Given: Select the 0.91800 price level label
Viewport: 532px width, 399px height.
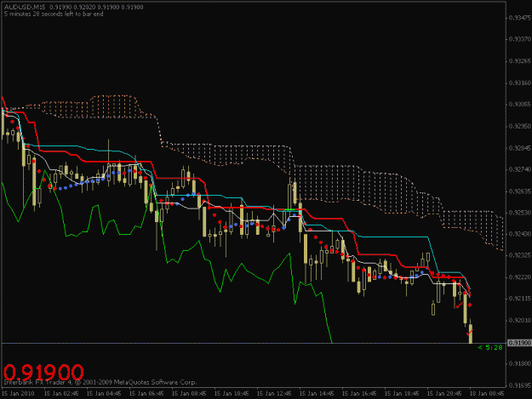Looking at the screenshot, I should coord(520,364).
